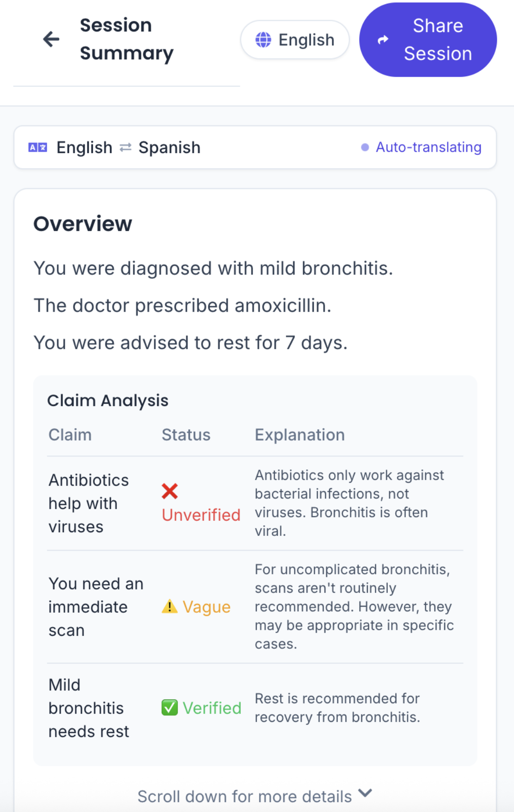Open the English language dropdown
Viewport: 514px width, 812px height.
(295, 40)
